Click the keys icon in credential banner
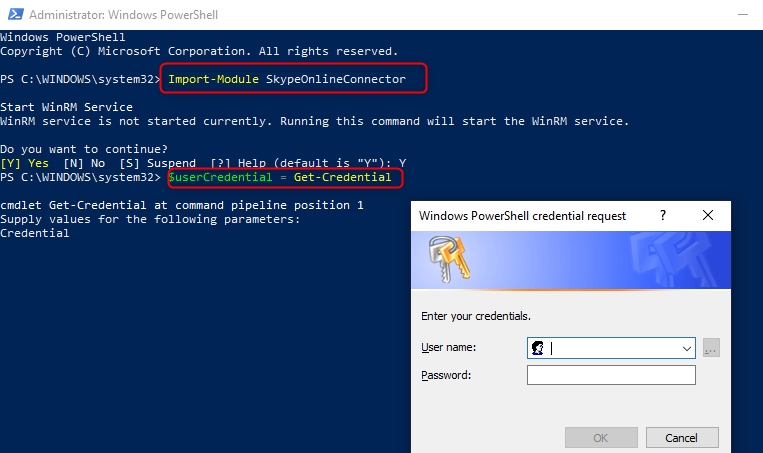The image size is (763, 453). (448, 258)
